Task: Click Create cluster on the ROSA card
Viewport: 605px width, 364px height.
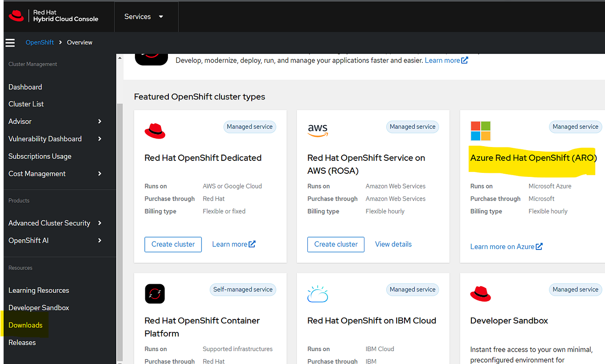Action: (x=335, y=244)
